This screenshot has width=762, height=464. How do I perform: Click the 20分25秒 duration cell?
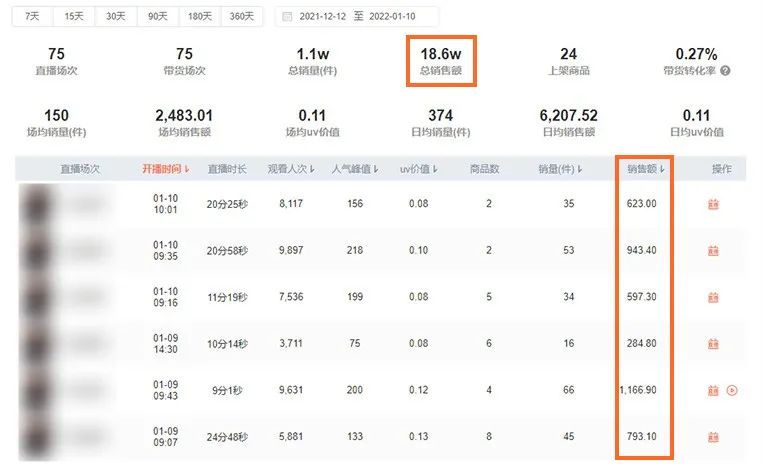click(227, 205)
